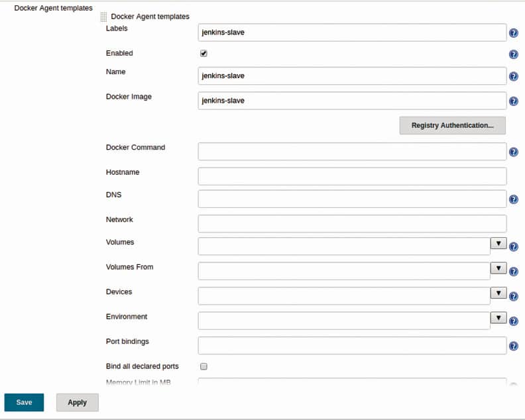
Task: Click the Apply button
Action: [77, 402]
